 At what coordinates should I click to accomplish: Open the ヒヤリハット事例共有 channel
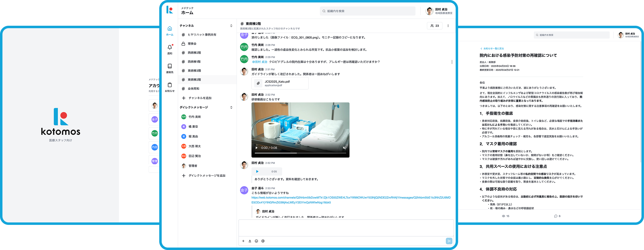(207, 35)
